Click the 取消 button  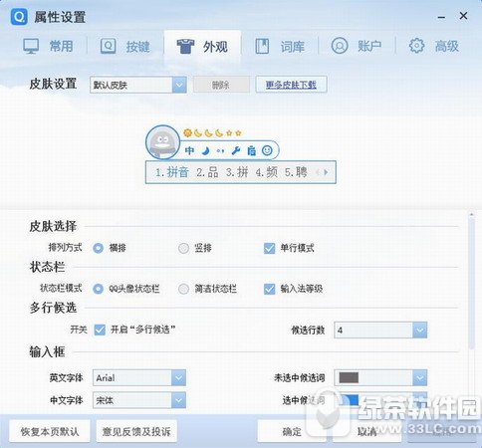366,431
